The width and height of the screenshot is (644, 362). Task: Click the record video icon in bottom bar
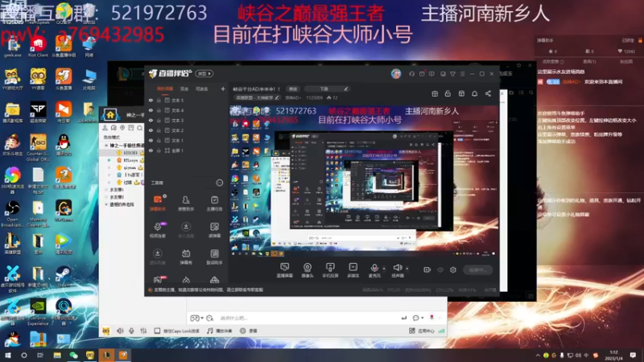click(427, 269)
